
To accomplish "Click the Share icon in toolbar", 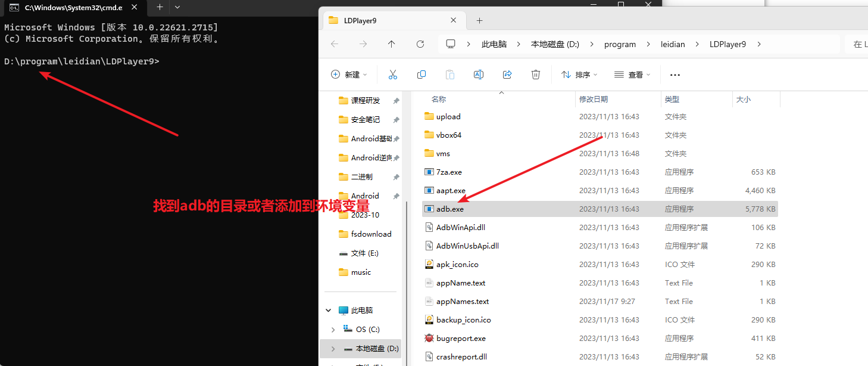I will (x=507, y=75).
